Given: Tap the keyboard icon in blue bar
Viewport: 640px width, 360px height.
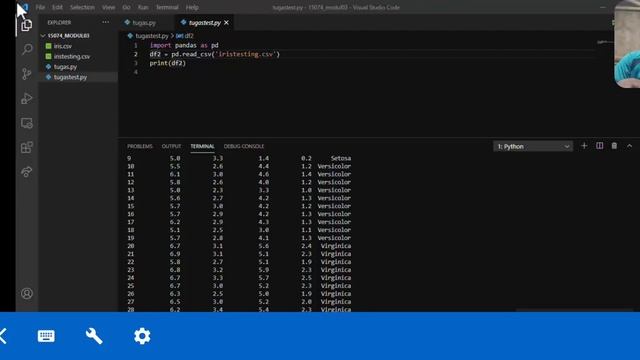Looking at the screenshot, I should (46, 336).
